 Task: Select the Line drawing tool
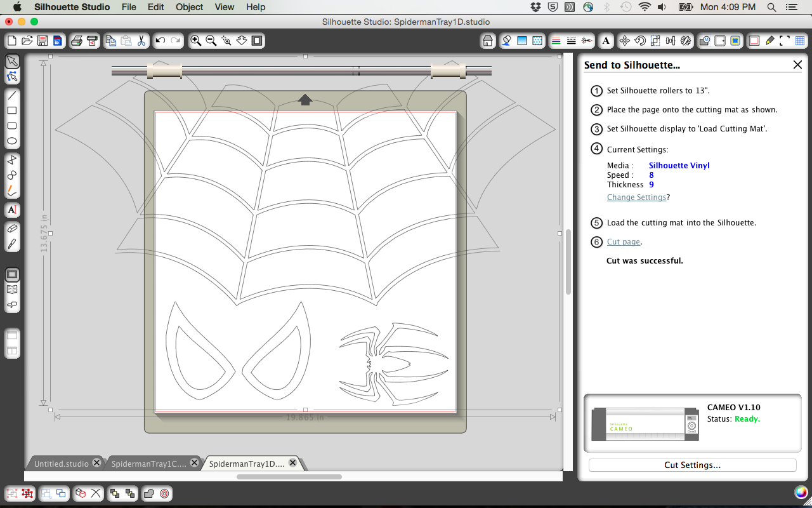pyautogui.click(x=11, y=96)
